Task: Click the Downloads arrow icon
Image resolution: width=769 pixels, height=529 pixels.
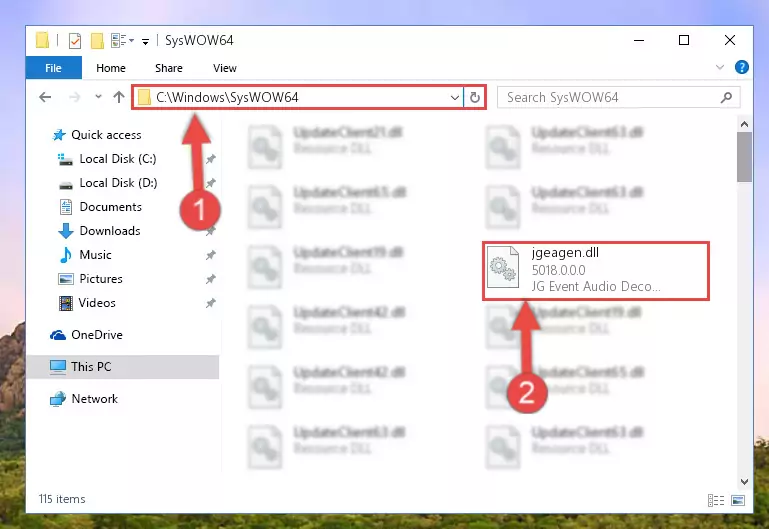Action: pyautogui.click(x=66, y=231)
